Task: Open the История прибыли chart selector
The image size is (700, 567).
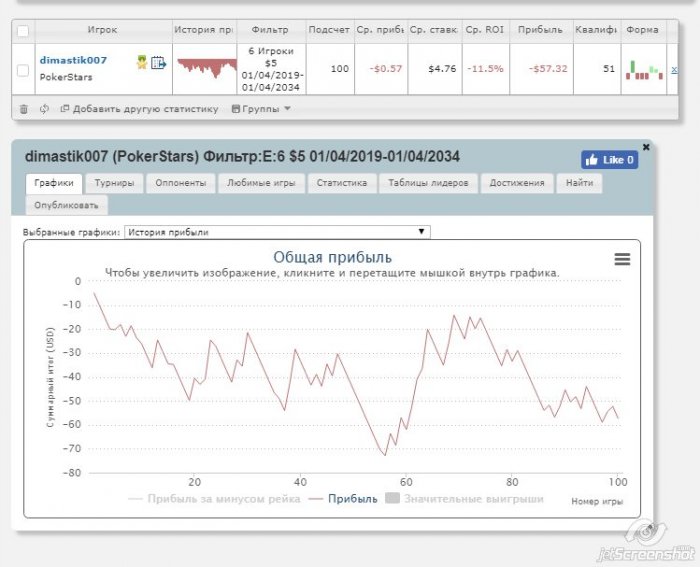Action: click(277, 232)
